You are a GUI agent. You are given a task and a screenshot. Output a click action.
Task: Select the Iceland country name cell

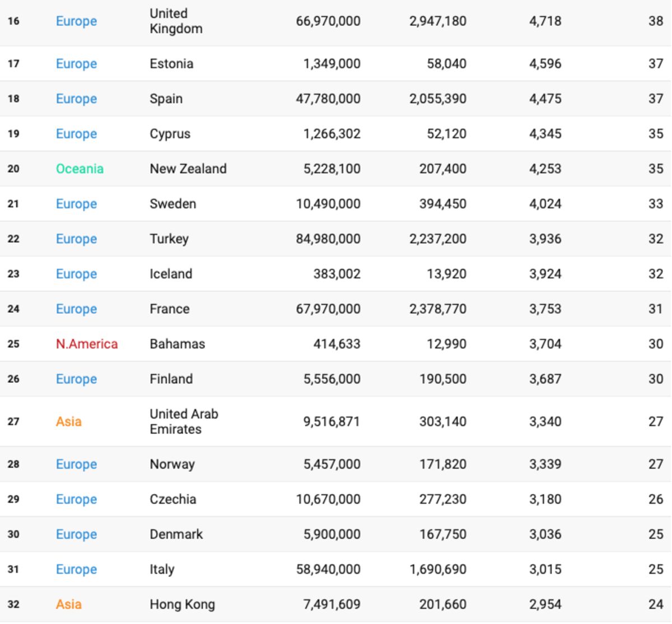(171, 274)
